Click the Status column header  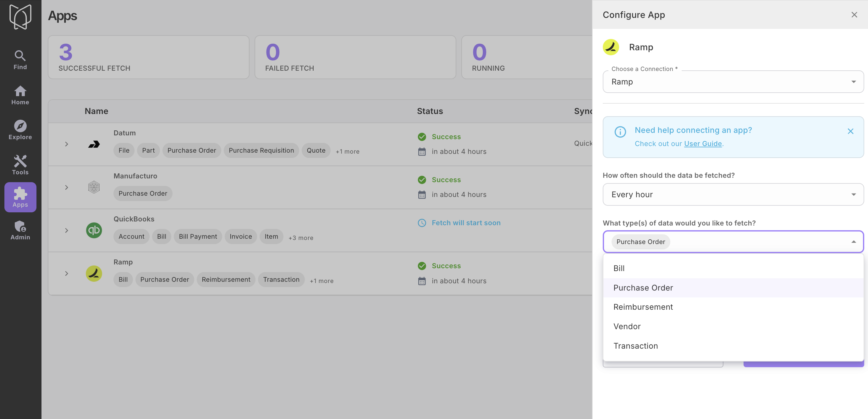pos(430,111)
